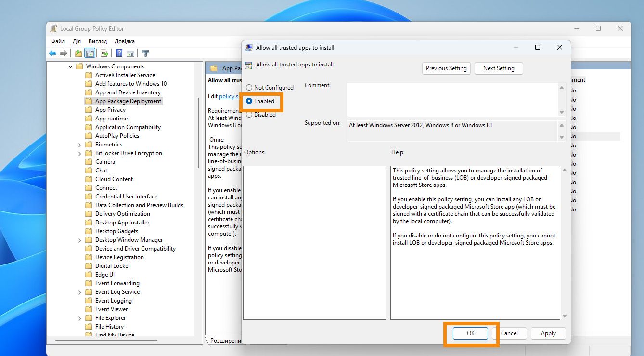Click the Delivery Optimization folder icon

pos(89,214)
